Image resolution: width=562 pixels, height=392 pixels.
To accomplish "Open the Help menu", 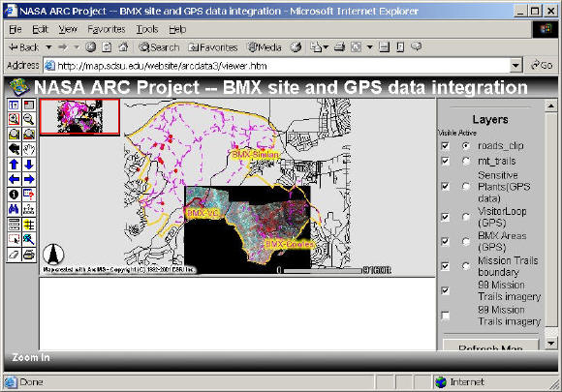I will coord(177,29).
